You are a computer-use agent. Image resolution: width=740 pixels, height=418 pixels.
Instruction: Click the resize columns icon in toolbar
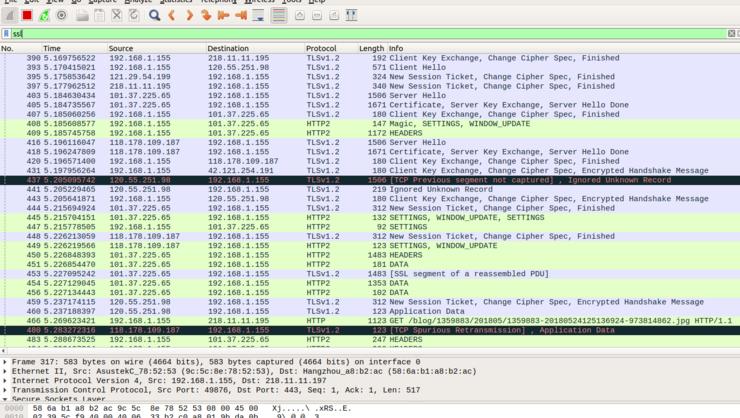tap(350, 16)
